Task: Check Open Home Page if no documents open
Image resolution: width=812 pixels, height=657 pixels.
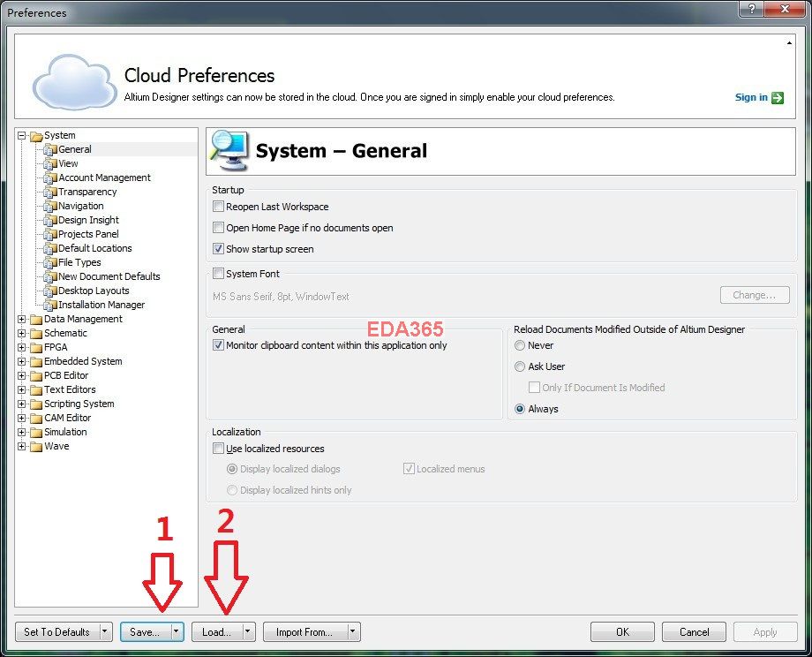Action: pos(219,228)
